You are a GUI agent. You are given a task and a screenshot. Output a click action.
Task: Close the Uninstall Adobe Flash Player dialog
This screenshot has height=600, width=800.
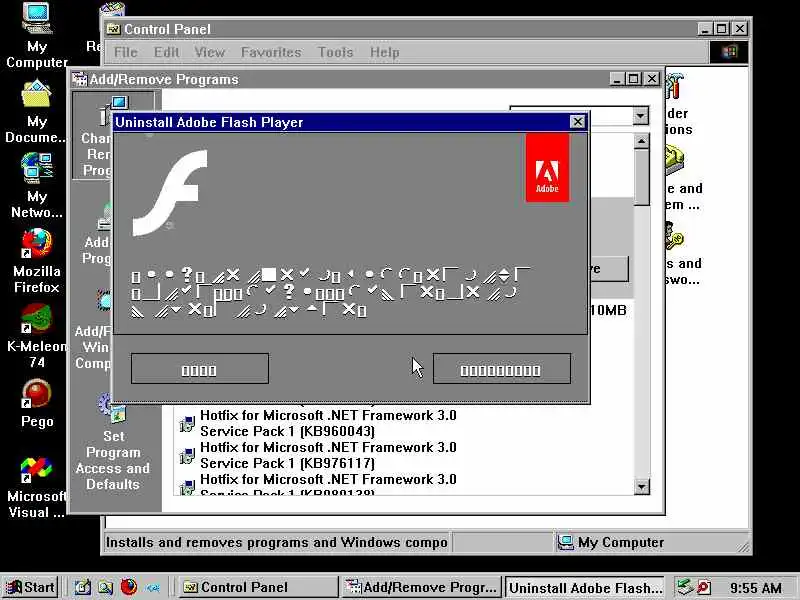[x=577, y=121]
